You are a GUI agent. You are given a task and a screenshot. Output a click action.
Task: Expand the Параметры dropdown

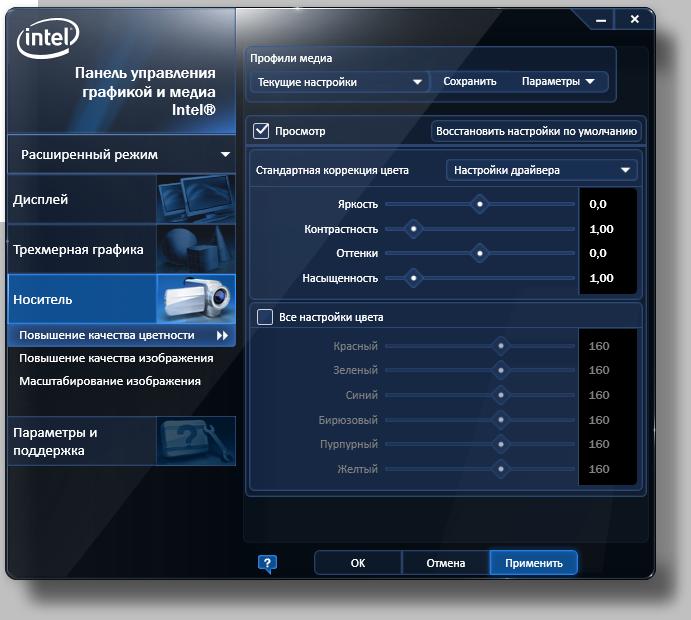point(558,82)
